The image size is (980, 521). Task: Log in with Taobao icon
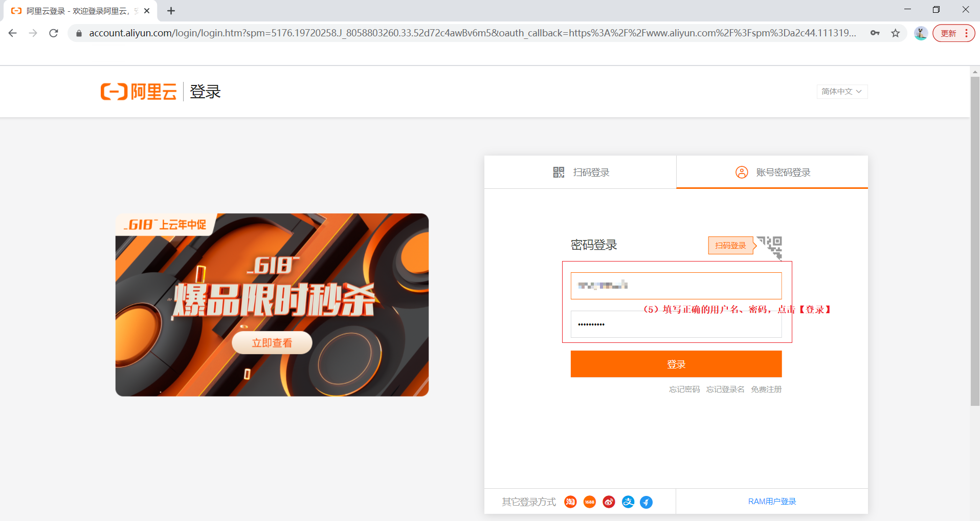570,502
